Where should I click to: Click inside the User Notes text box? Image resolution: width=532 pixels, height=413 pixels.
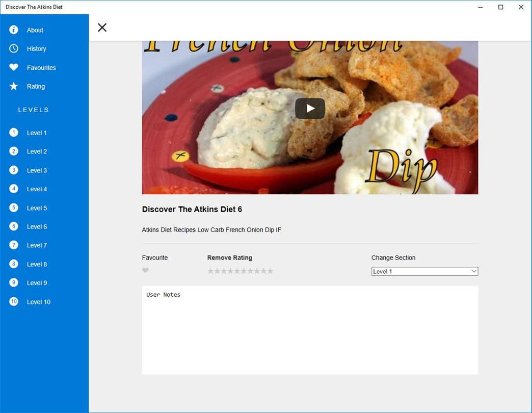(x=310, y=330)
